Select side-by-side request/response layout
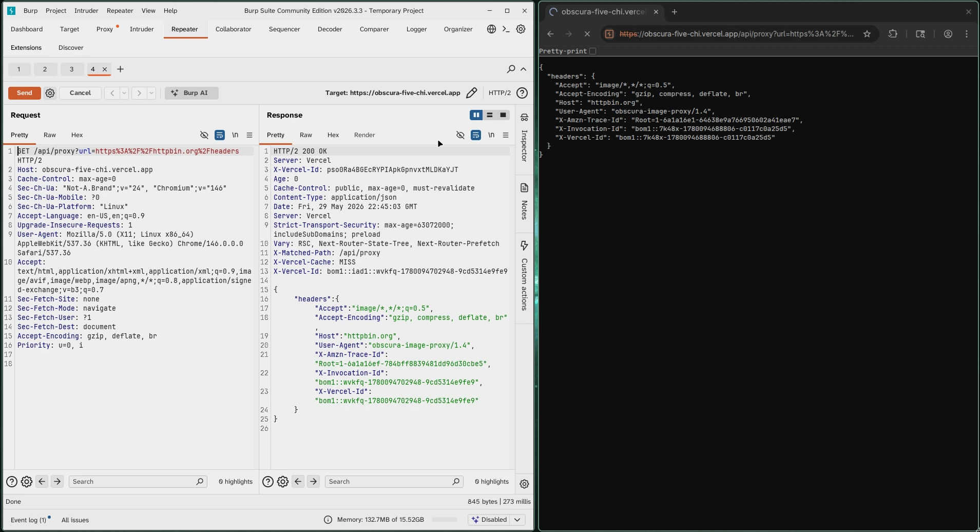Viewport: 980px width, 532px height. coord(476,115)
